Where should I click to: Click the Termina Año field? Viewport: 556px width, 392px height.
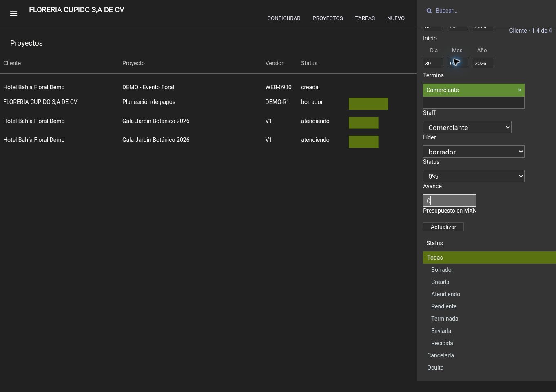[483, 63]
